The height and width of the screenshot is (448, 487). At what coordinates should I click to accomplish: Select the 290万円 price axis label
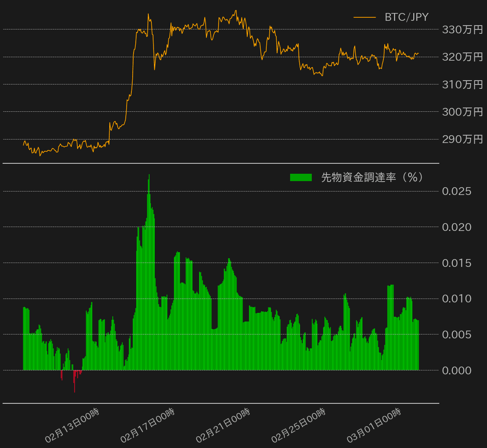point(462,139)
